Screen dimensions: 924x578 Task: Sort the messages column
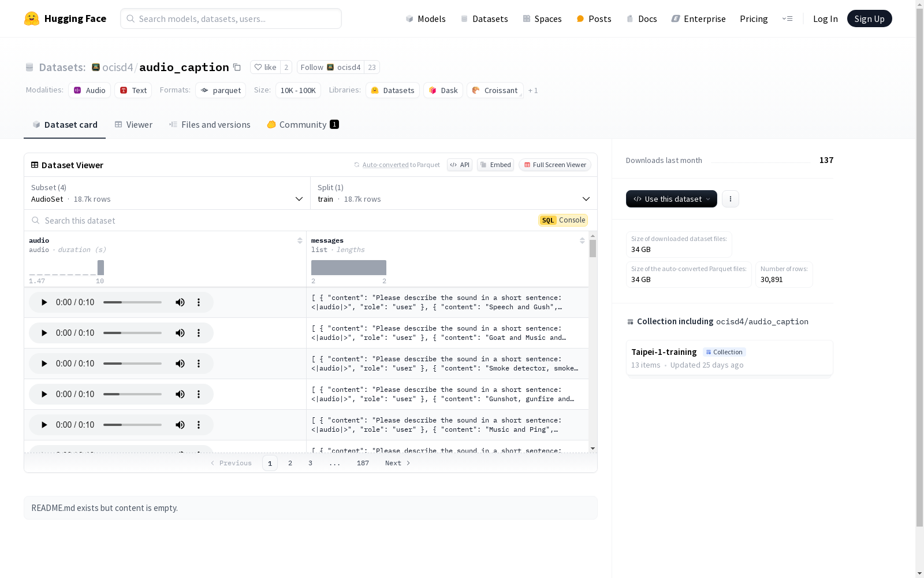pos(582,240)
